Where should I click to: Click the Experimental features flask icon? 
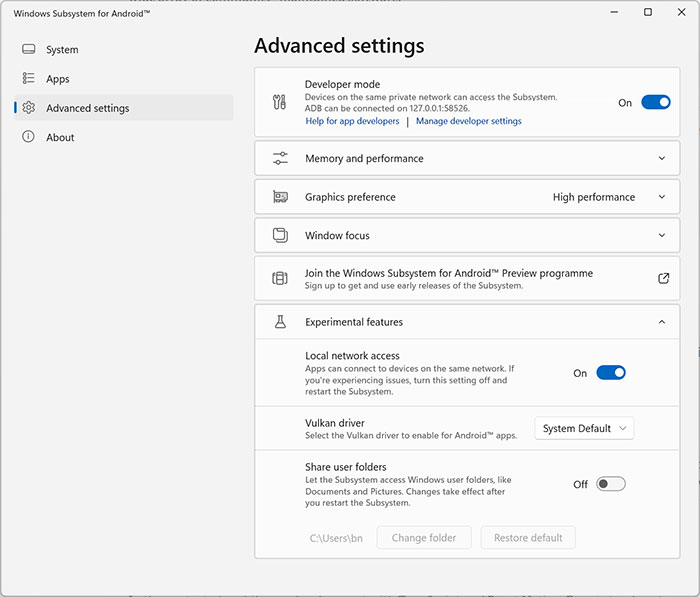[280, 322]
